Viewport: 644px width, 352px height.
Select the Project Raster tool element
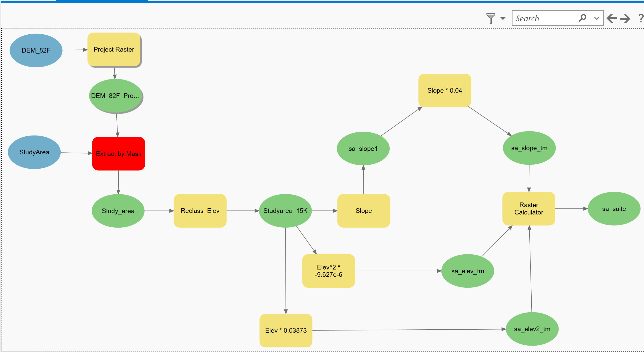point(114,50)
